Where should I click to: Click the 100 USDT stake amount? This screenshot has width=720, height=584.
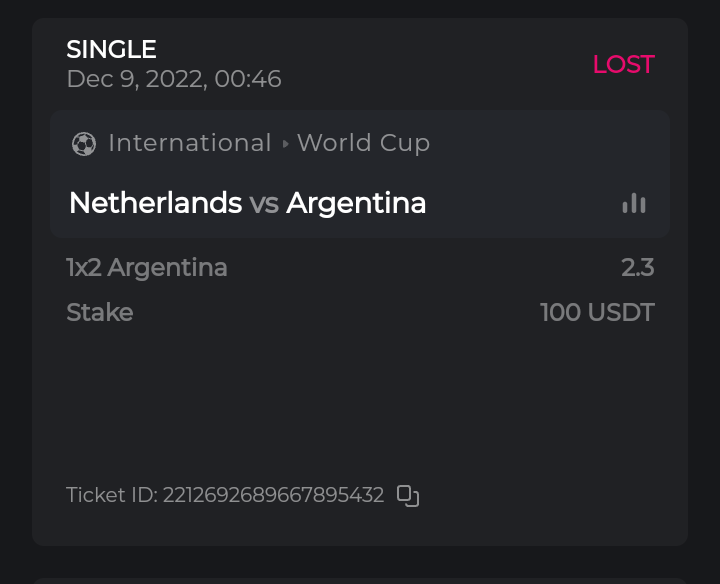click(597, 312)
